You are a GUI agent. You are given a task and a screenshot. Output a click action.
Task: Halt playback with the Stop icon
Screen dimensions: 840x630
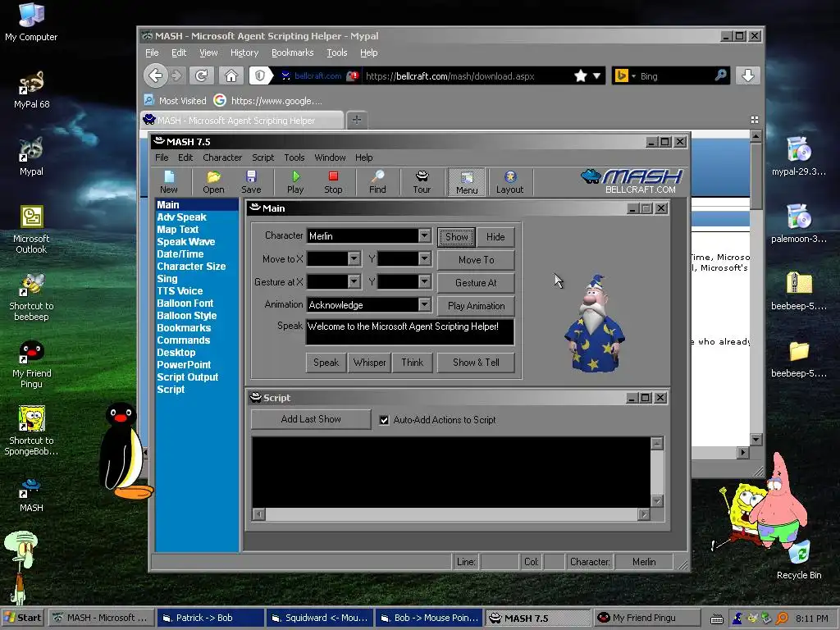click(333, 181)
